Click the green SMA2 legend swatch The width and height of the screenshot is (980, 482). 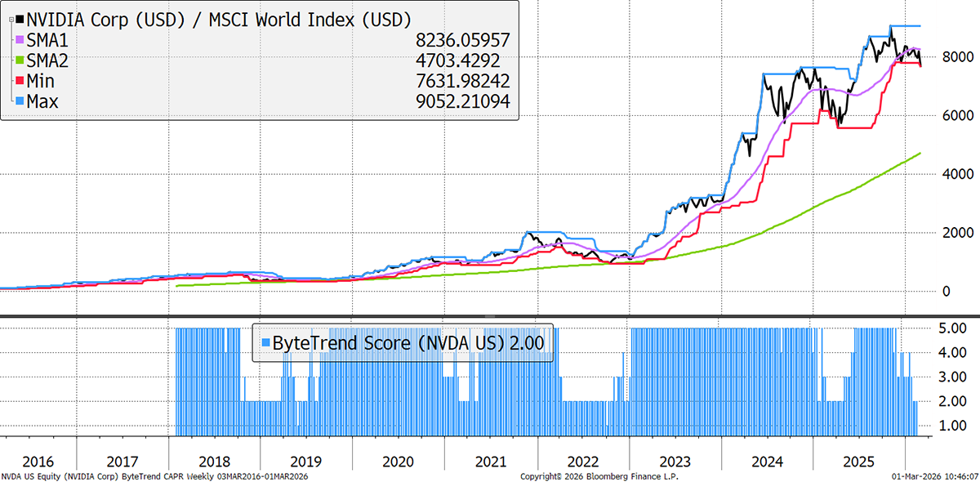point(20,60)
